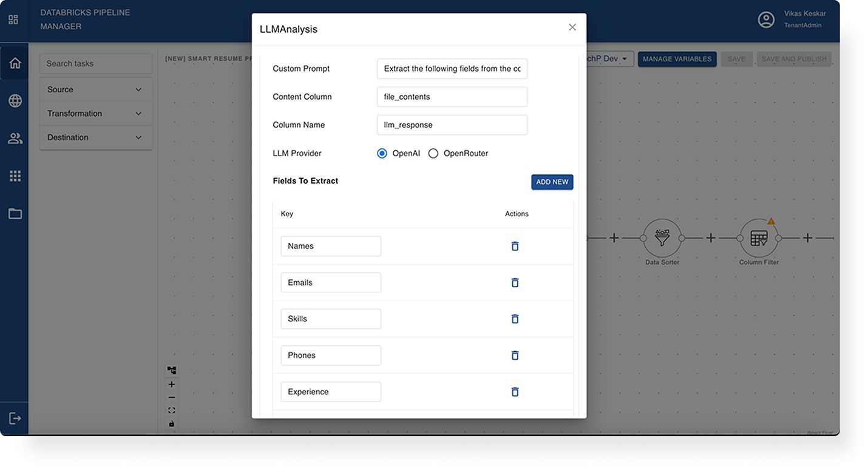The height and width of the screenshot is (469, 868).
Task: Zoom out on the canvas
Action: pos(172,397)
